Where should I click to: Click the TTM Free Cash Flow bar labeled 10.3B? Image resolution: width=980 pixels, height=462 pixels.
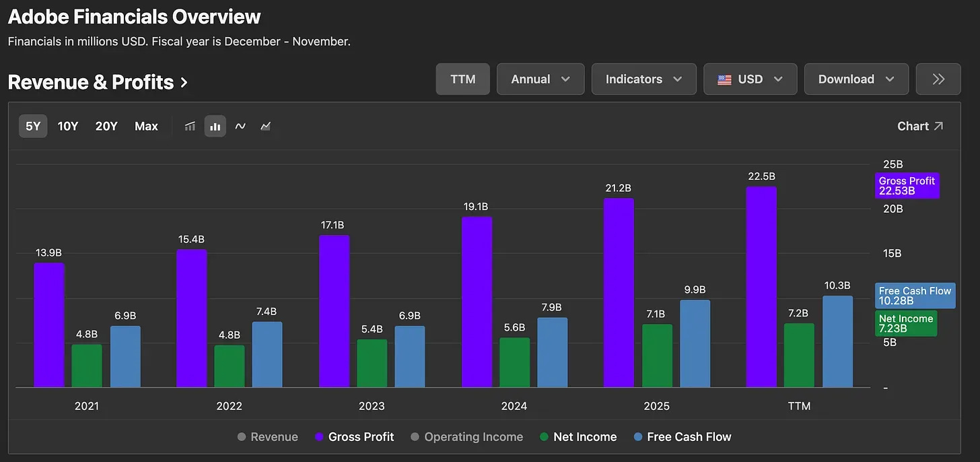click(838, 341)
